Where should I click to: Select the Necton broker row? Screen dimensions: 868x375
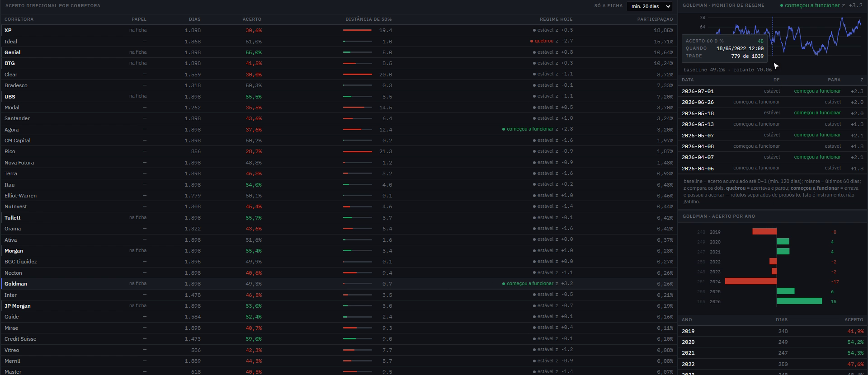pos(338,273)
